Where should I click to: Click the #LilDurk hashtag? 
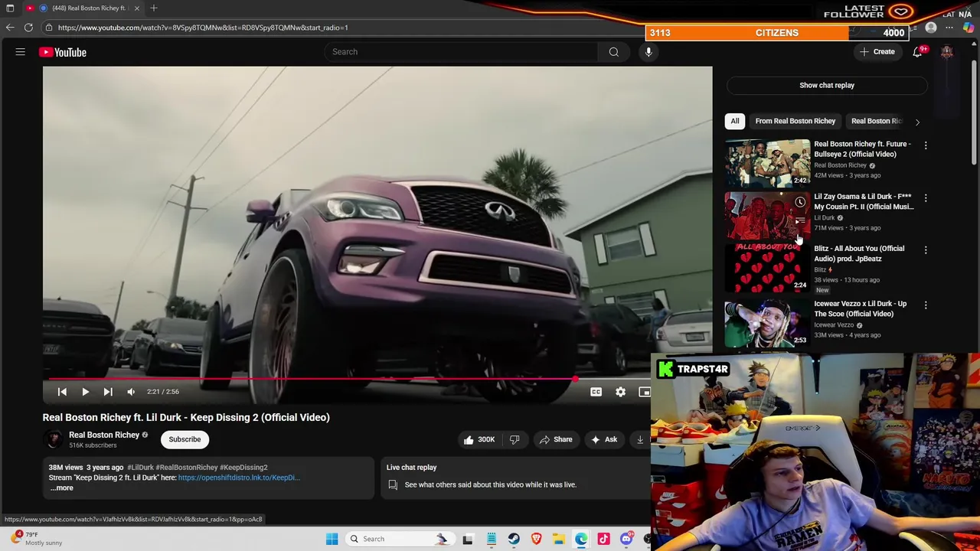click(140, 467)
